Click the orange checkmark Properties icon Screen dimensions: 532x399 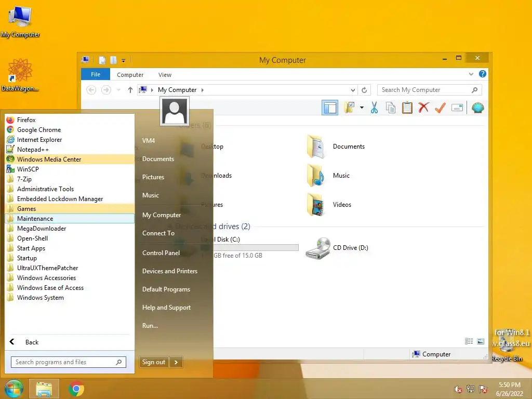pyautogui.click(x=440, y=108)
